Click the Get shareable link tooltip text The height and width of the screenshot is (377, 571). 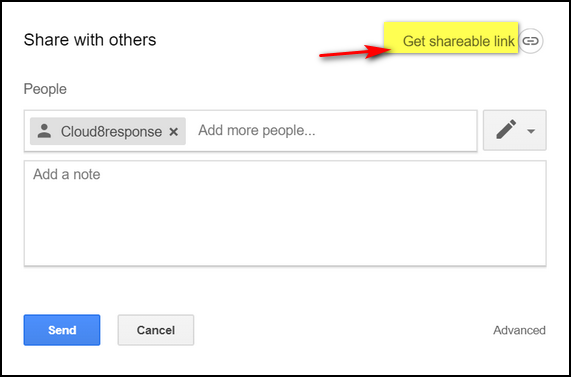pyautogui.click(x=458, y=41)
